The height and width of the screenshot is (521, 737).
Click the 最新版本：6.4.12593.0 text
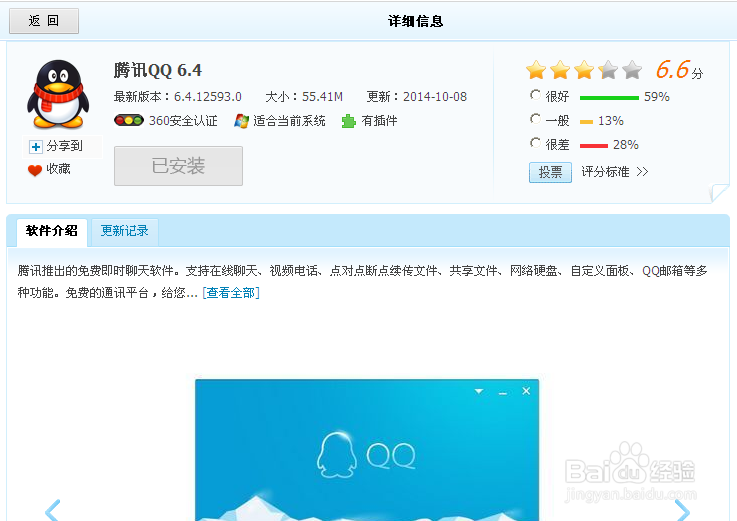[178, 97]
